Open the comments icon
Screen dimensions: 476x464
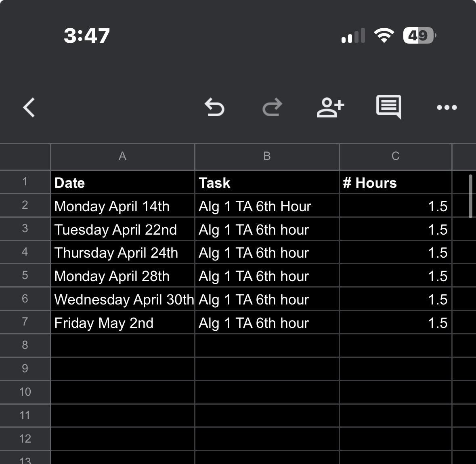point(388,107)
